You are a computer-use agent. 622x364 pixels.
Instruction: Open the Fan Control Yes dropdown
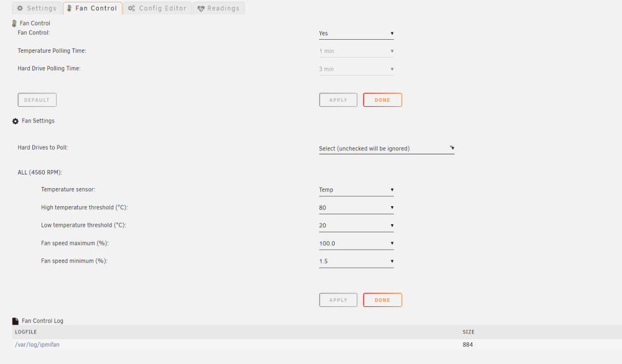coord(356,34)
